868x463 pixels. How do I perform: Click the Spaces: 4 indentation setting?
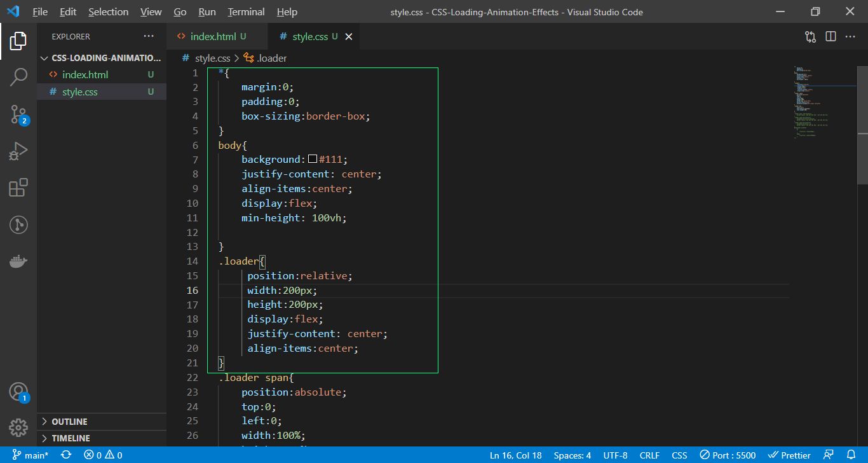pos(573,455)
